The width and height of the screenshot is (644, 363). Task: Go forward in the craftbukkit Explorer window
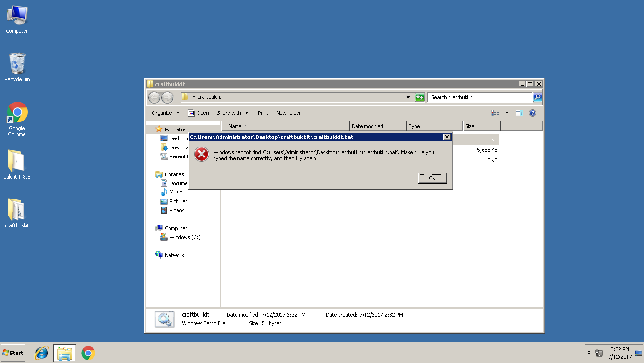[x=167, y=97]
